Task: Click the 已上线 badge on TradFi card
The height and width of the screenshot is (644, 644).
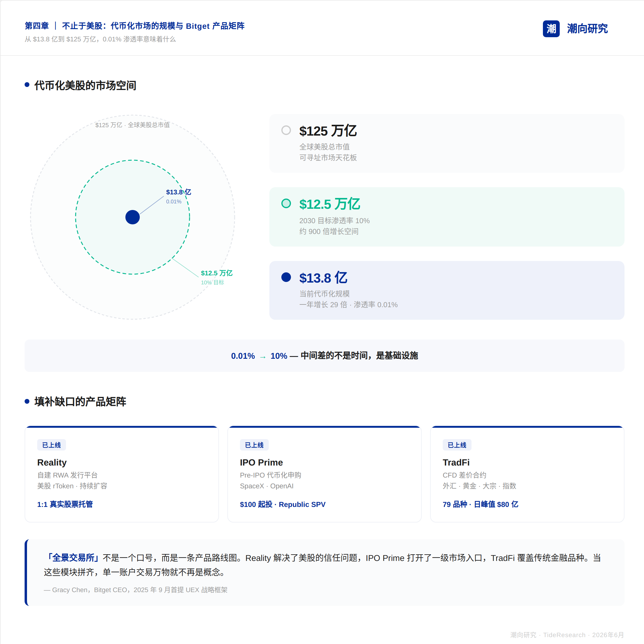Action: (457, 445)
